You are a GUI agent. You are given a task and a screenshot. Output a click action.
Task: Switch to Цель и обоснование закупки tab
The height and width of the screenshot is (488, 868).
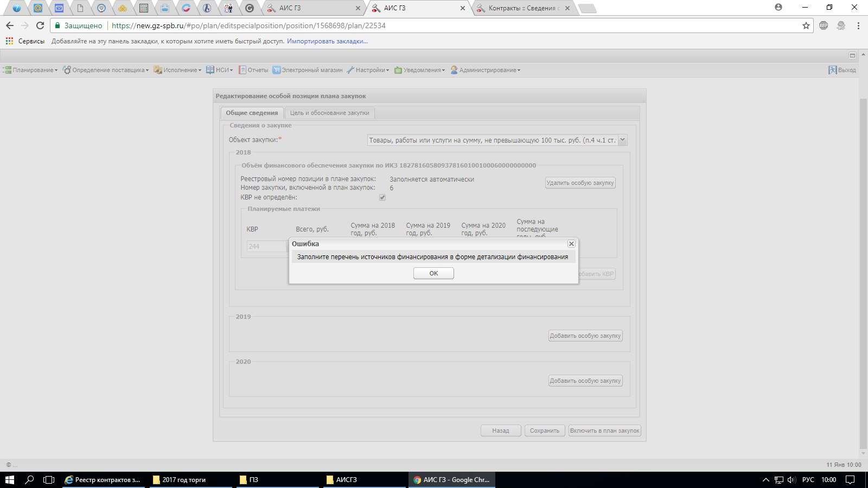pyautogui.click(x=329, y=113)
